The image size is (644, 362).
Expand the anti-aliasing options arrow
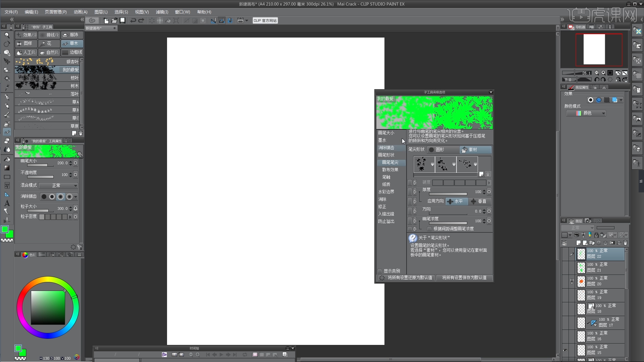click(x=75, y=197)
